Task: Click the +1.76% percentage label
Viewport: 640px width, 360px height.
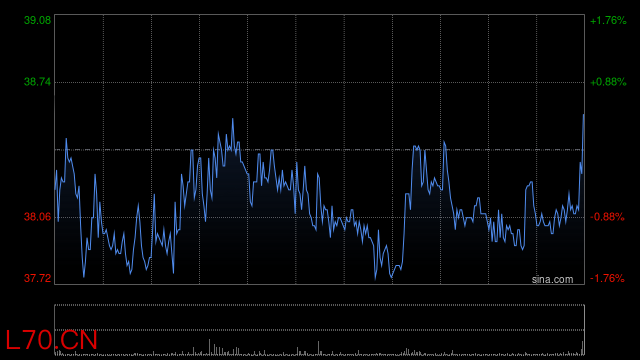Action: click(x=608, y=20)
